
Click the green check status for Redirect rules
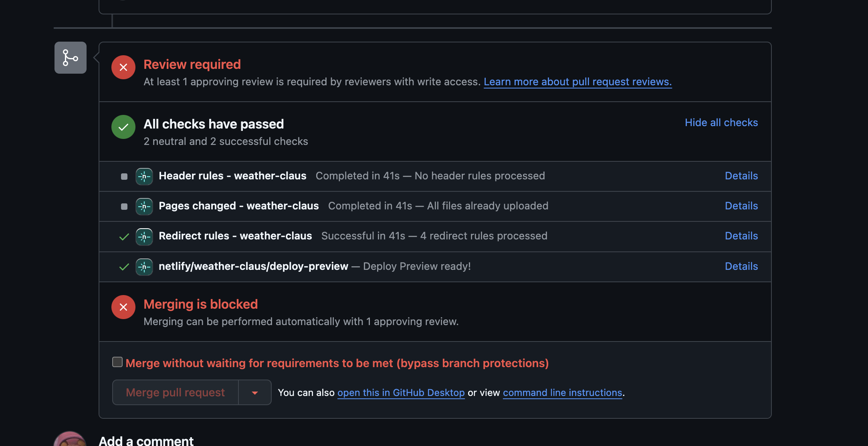pyautogui.click(x=124, y=237)
